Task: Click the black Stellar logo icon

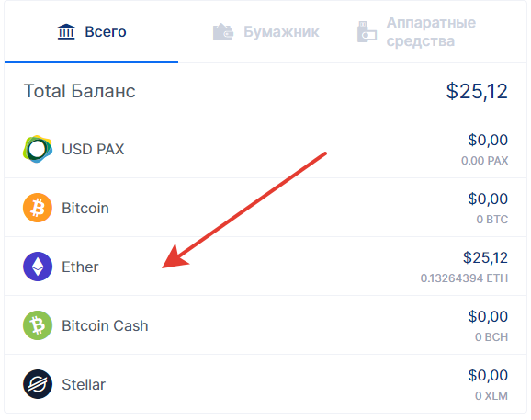Action: pyautogui.click(x=38, y=384)
